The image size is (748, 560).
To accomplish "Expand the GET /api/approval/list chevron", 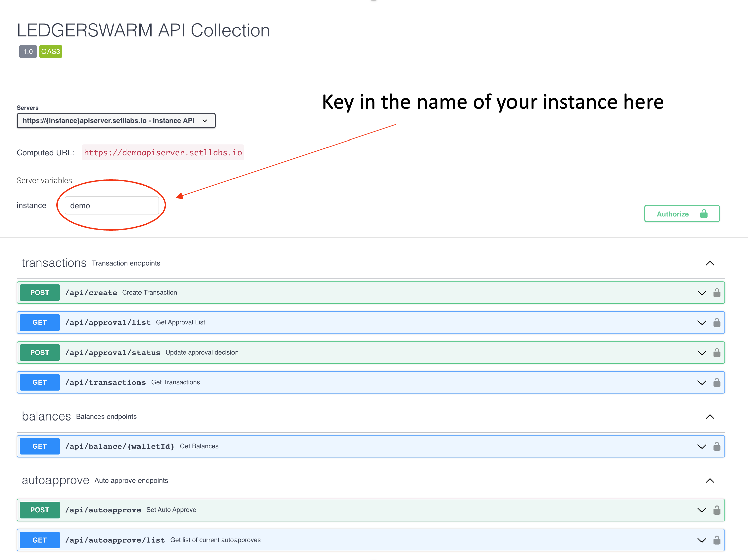I will (x=702, y=322).
